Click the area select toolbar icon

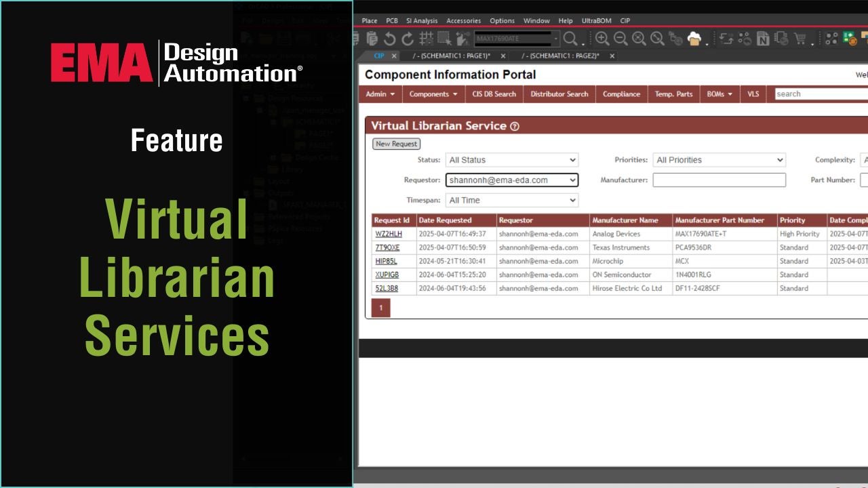(x=444, y=39)
